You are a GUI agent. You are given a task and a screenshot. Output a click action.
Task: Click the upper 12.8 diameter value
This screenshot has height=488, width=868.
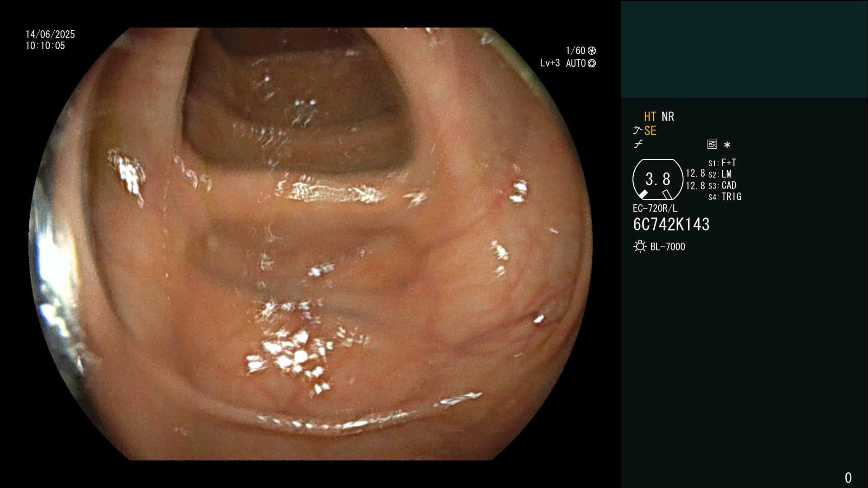pyautogui.click(x=695, y=173)
